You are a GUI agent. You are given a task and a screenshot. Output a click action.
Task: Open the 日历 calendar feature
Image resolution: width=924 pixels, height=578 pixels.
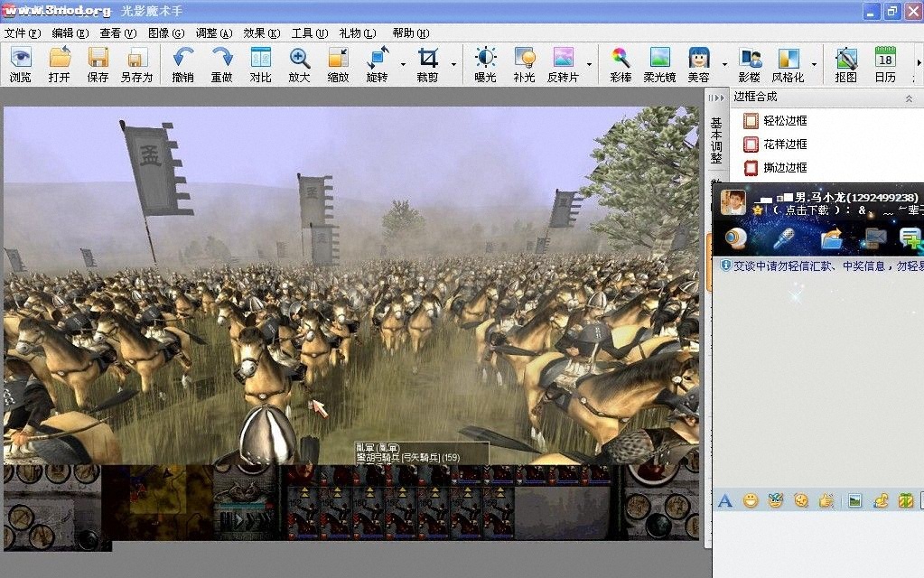pyautogui.click(x=885, y=63)
